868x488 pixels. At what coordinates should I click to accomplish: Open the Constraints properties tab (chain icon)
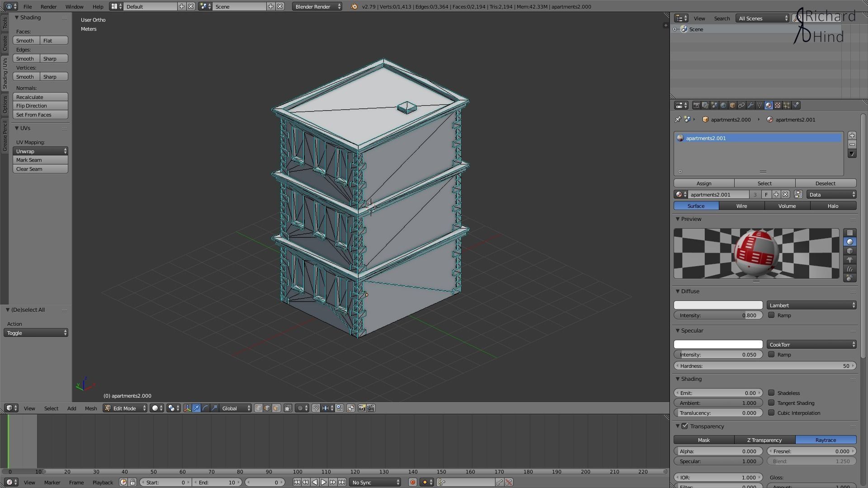pyautogui.click(x=741, y=105)
